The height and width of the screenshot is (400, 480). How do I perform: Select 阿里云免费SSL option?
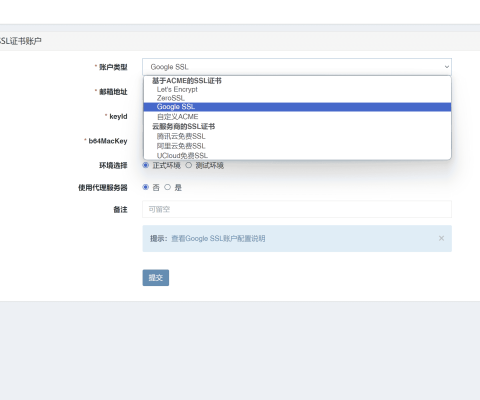point(181,146)
